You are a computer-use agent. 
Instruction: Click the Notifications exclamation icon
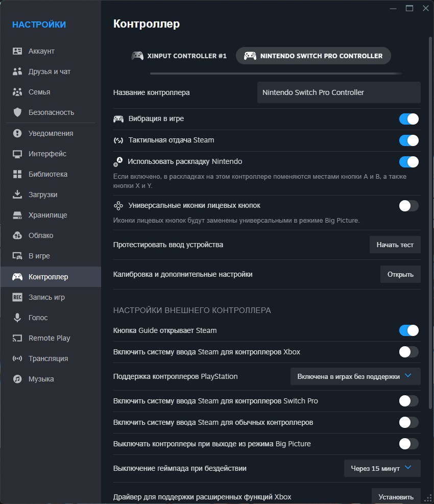pyautogui.click(x=17, y=133)
